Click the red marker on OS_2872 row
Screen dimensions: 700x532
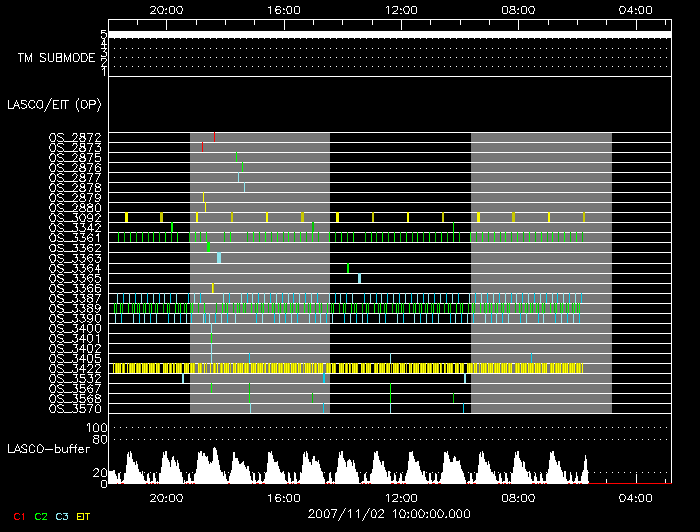[214, 137]
